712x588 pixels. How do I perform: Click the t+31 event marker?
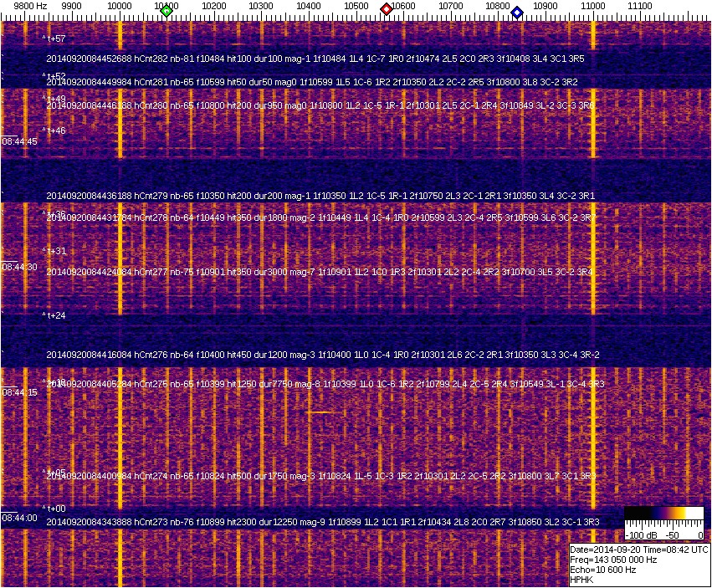tap(54, 251)
